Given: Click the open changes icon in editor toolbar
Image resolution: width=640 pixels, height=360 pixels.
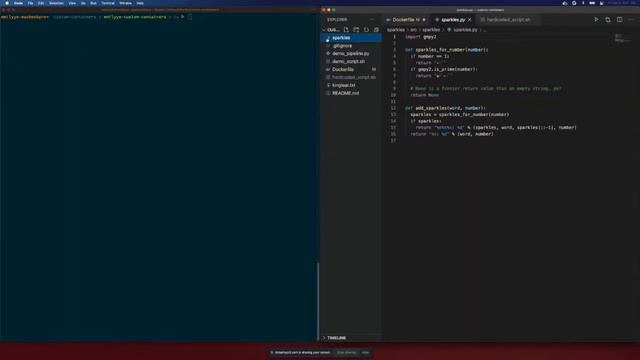Looking at the screenshot, I should coord(608,20).
